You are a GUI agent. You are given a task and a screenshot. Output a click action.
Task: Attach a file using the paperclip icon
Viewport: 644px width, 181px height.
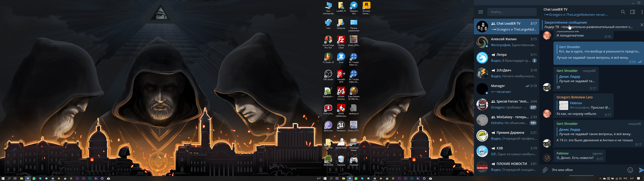coord(545,170)
